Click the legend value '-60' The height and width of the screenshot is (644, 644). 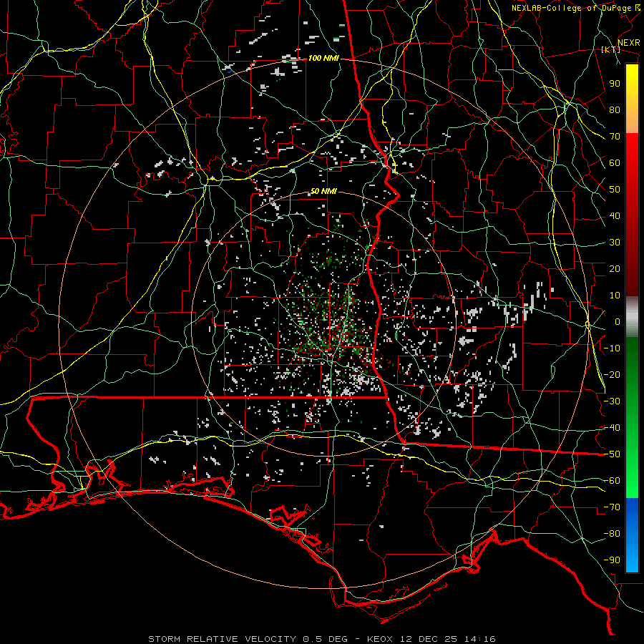tap(612, 481)
